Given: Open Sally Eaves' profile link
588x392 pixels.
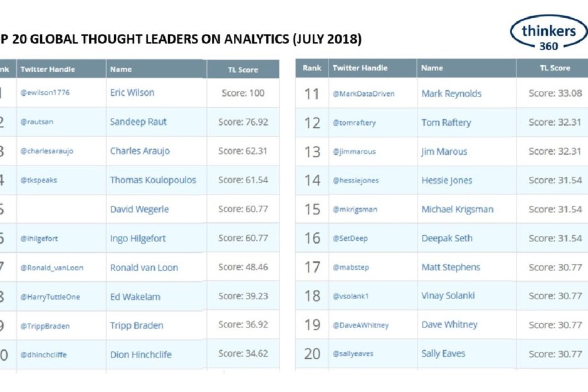Looking at the screenshot, I should pyautogui.click(x=443, y=354).
